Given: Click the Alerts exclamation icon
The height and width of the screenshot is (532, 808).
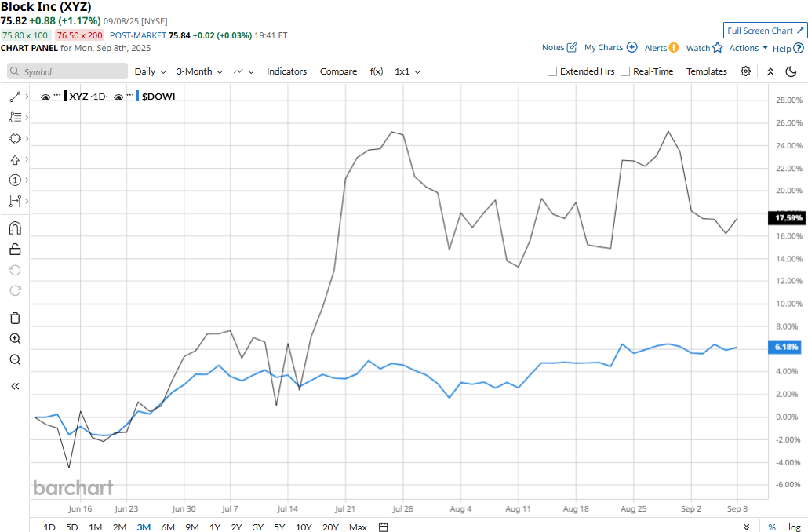Looking at the screenshot, I should 674,47.
